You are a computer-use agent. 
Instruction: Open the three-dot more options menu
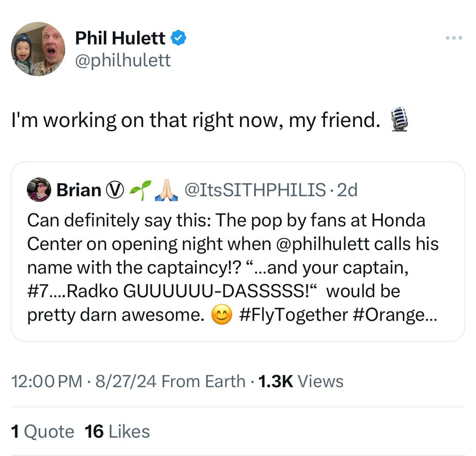(x=454, y=38)
